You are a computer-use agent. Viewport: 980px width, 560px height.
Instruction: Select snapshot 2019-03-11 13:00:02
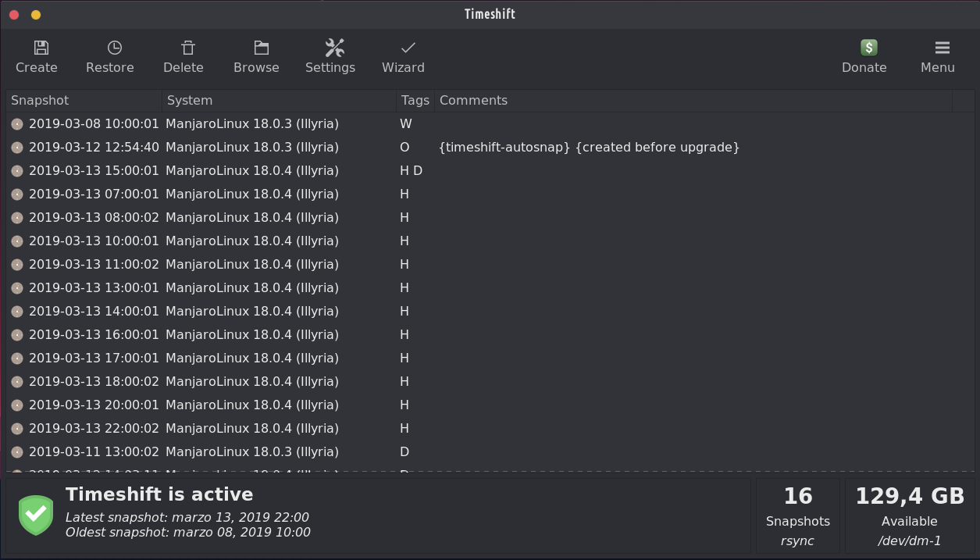[94, 452]
